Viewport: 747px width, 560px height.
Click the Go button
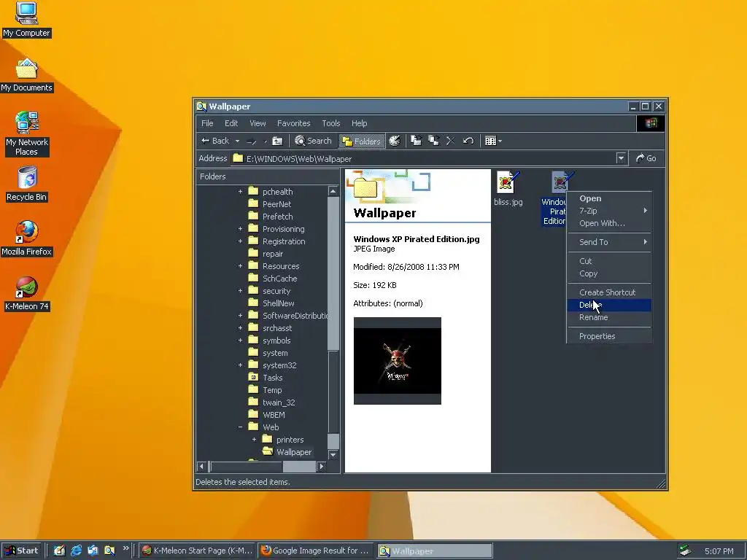tap(646, 158)
